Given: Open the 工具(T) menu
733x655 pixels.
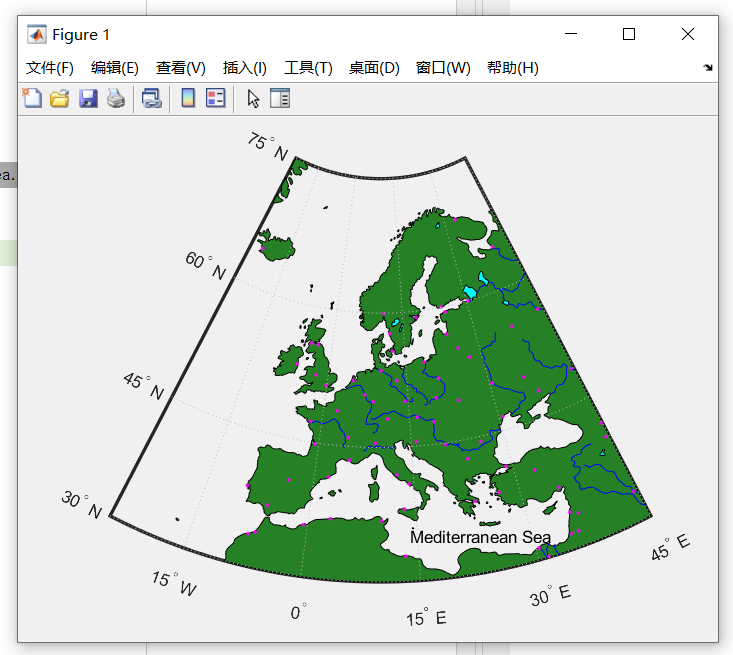Looking at the screenshot, I should [308, 68].
